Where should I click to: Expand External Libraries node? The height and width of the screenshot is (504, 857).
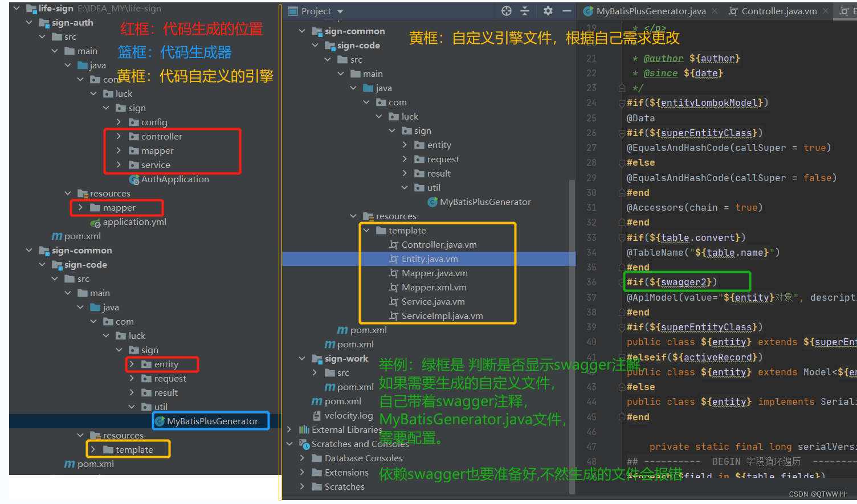pos(289,430)
